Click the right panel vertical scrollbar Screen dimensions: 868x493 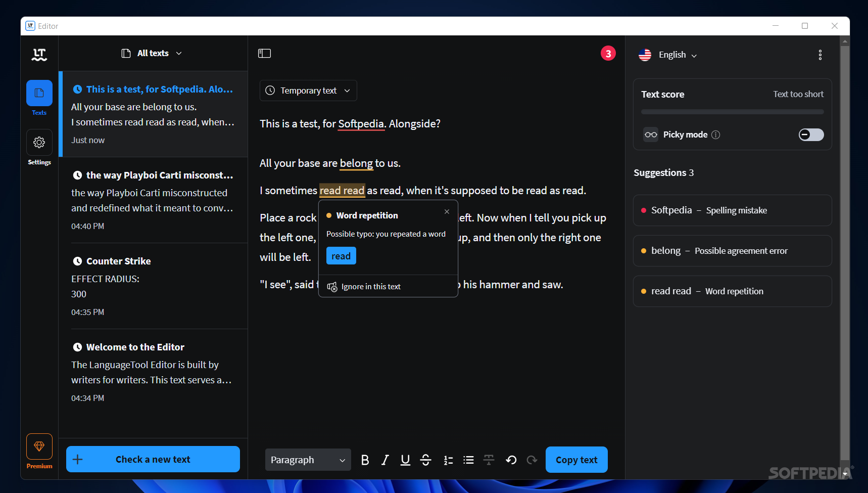click(845, 253)
